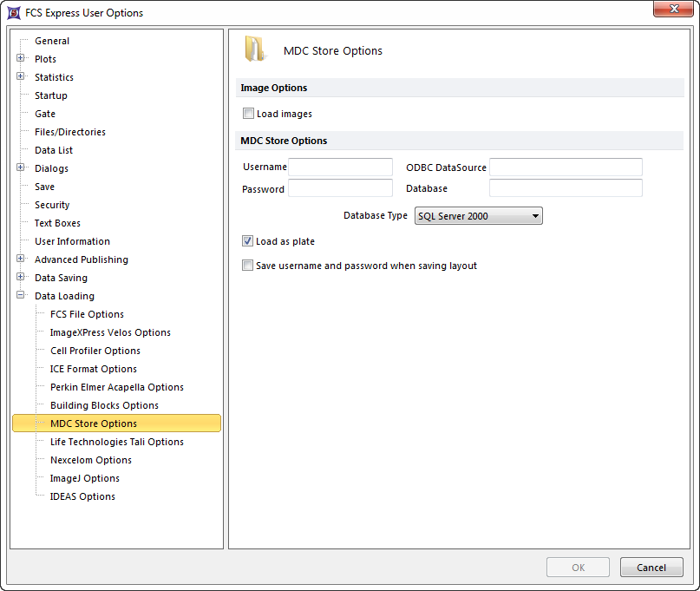Expand the Advanced Publishing node
Viewport: 700px width, 591px height.
click(x=21, y=259)
